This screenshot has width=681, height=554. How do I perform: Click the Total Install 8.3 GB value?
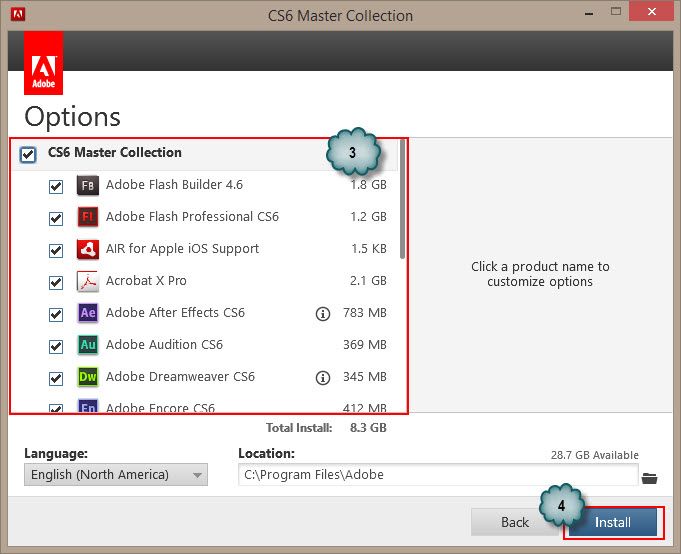click(x=368, y=428)
